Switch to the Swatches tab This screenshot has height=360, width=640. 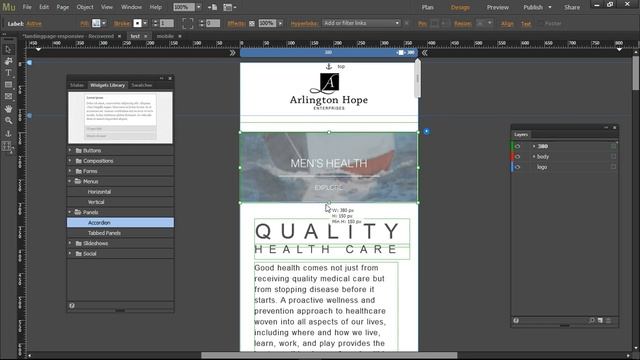142,85
